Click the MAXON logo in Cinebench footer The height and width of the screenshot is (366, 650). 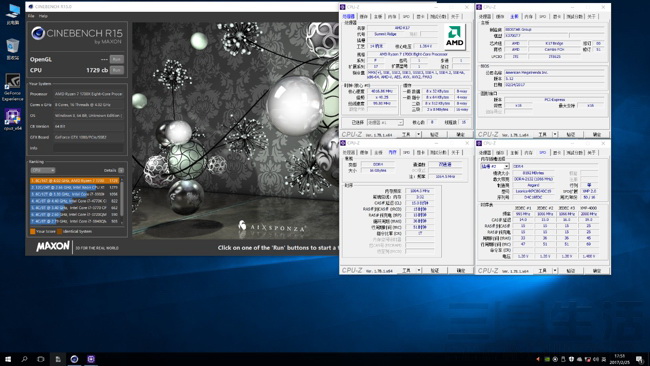[x=53, y=246]
